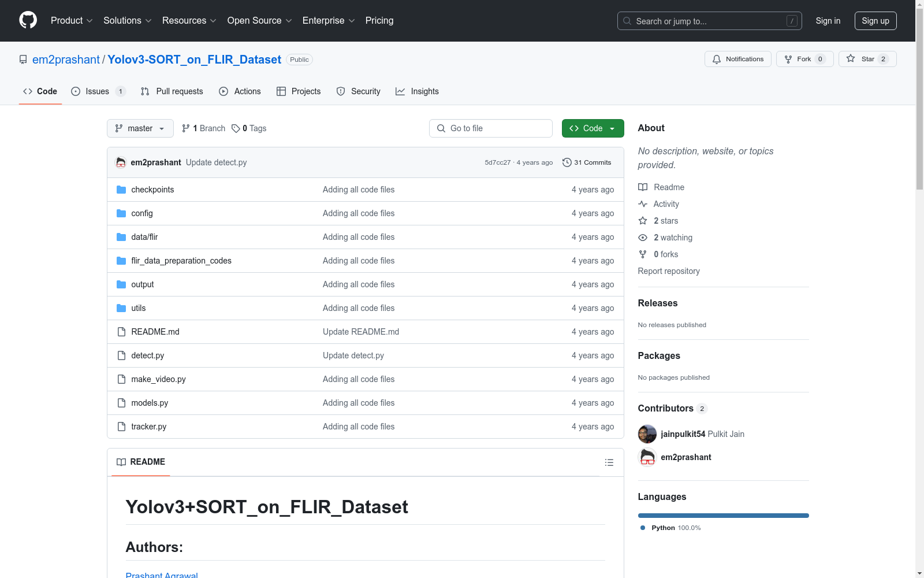Click the Activity pulse icon
The height and width of the screenshot is (578, 924).
643,204
